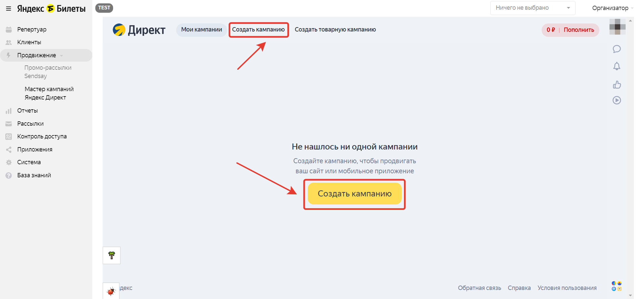Image resolution: width=644 pixels, height=299 pixels.
Task: Open Система section
Action: (29, 162)
